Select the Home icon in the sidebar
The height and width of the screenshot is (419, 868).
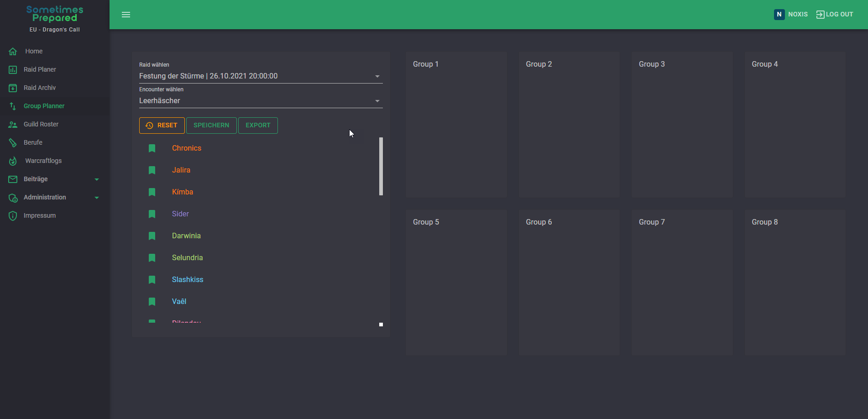click(13, 51)
